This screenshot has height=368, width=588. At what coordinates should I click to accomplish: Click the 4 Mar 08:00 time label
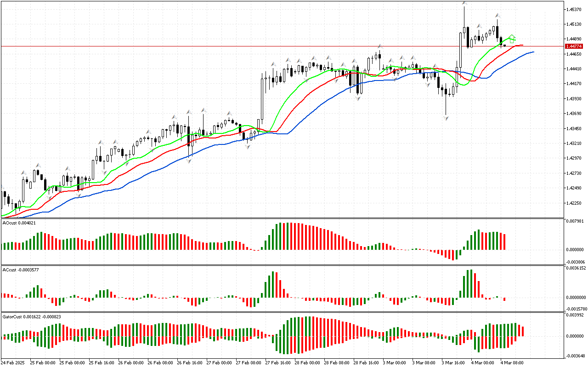click(513, 362)
